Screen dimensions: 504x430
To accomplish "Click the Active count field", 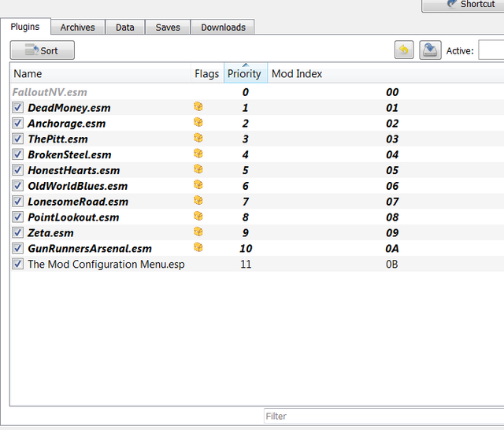I will [491, 50].
